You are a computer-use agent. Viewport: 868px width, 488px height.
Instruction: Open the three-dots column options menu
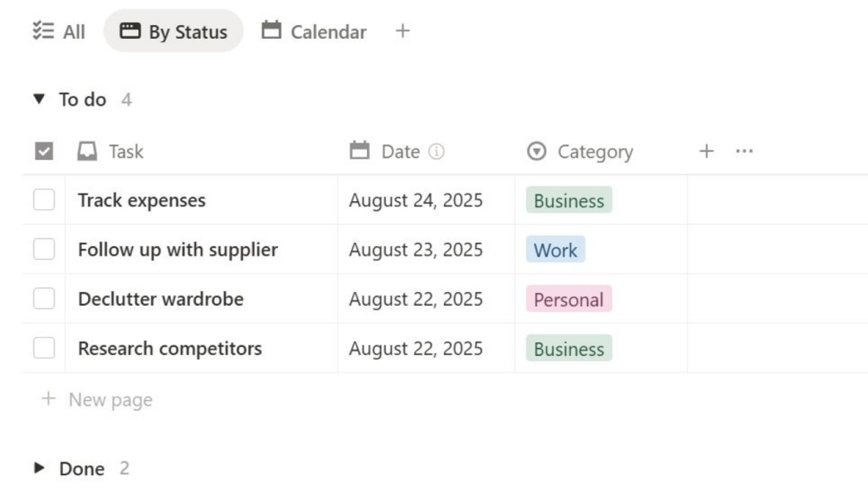744,151
